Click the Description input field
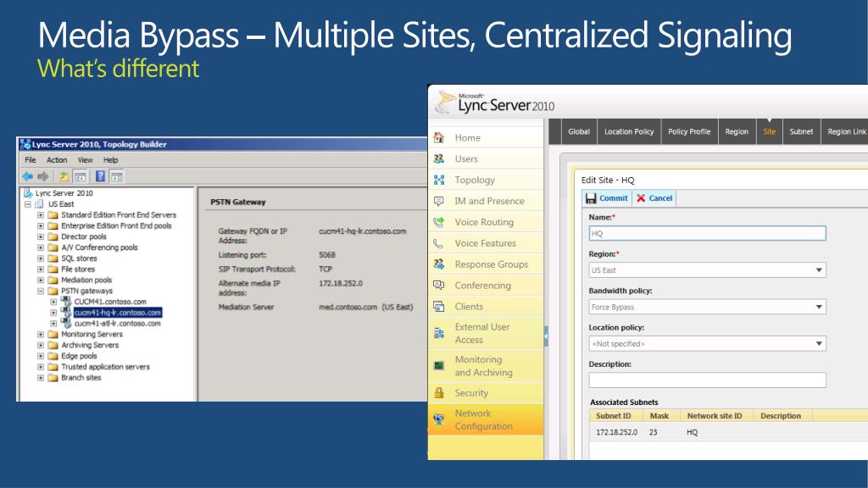The image size is (868, 488). tap(707, 380)
